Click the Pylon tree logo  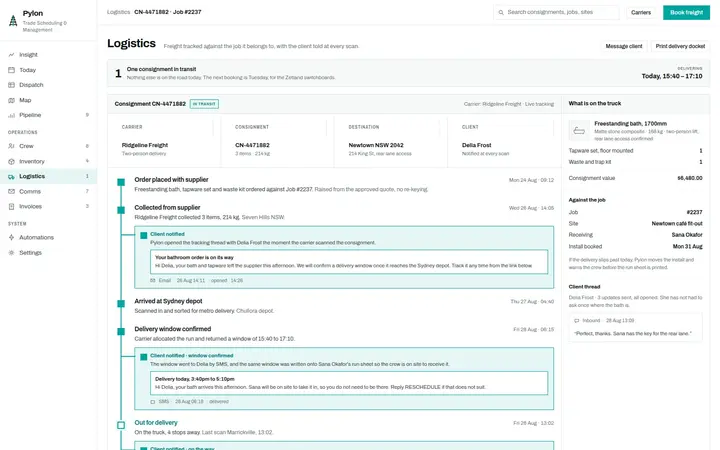tap(13, 20)
